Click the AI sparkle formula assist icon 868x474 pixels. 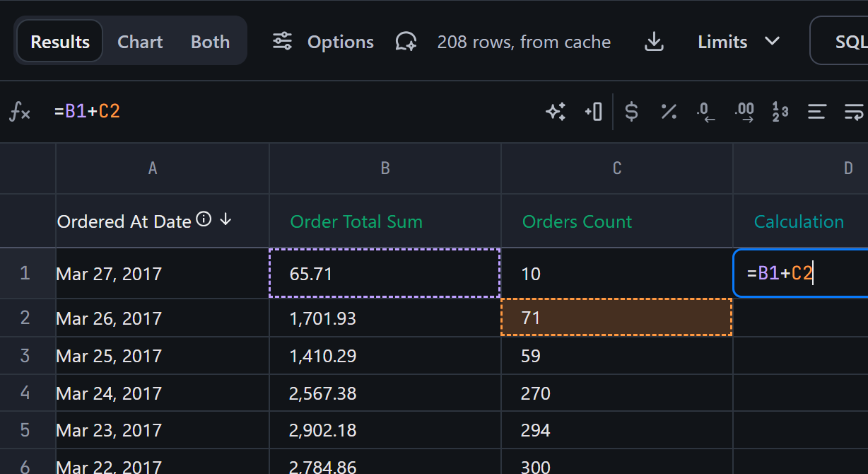tap(556, 112)
